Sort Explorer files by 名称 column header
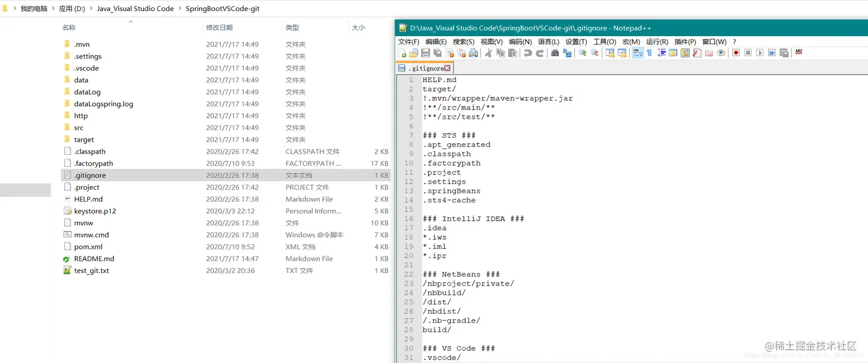The image size is (868, 363). [69, 28]
